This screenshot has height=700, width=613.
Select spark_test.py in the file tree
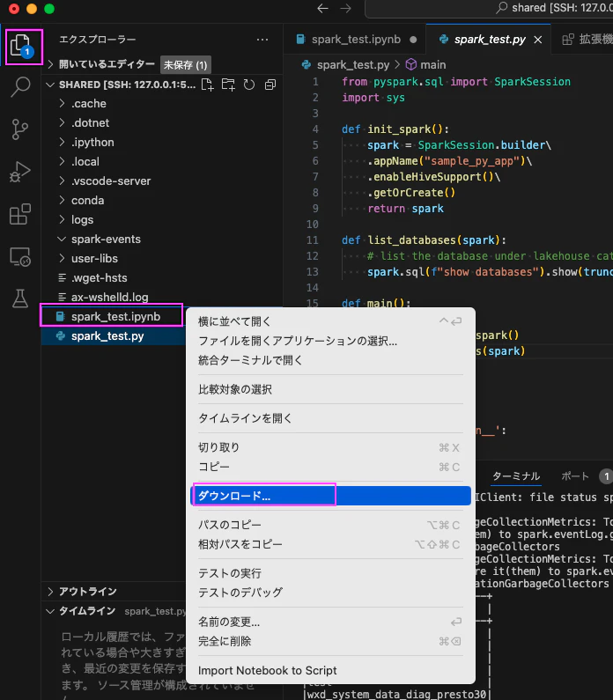click(x=113, y=336)
